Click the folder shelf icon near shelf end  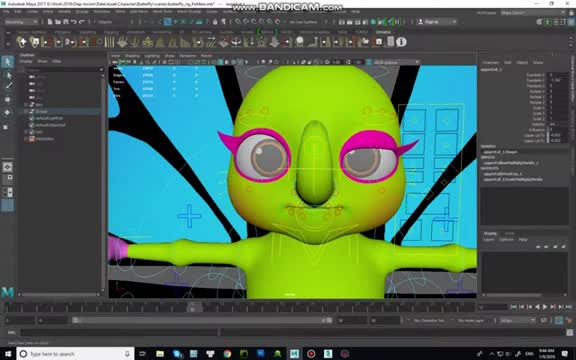pos(365,42)
